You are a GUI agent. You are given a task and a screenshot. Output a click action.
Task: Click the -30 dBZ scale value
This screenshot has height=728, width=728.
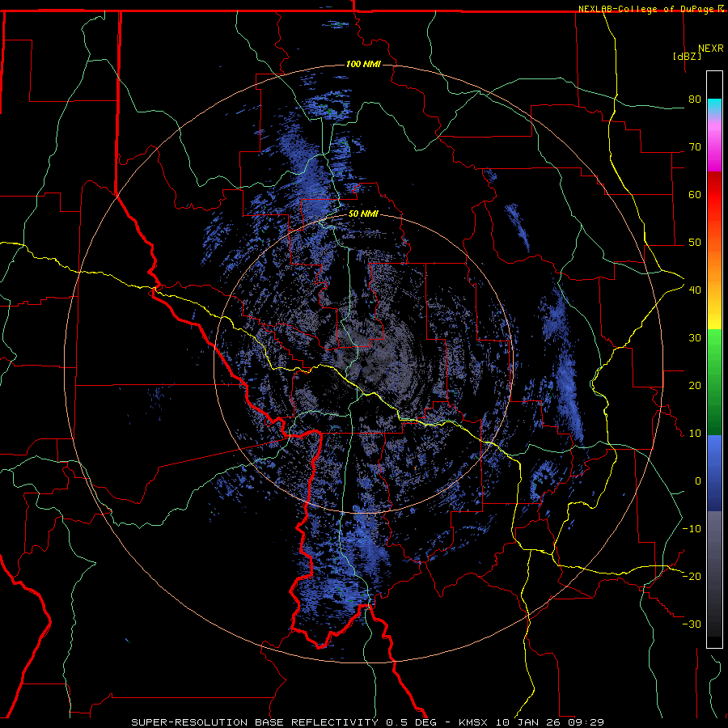click(x=692, y=624)
